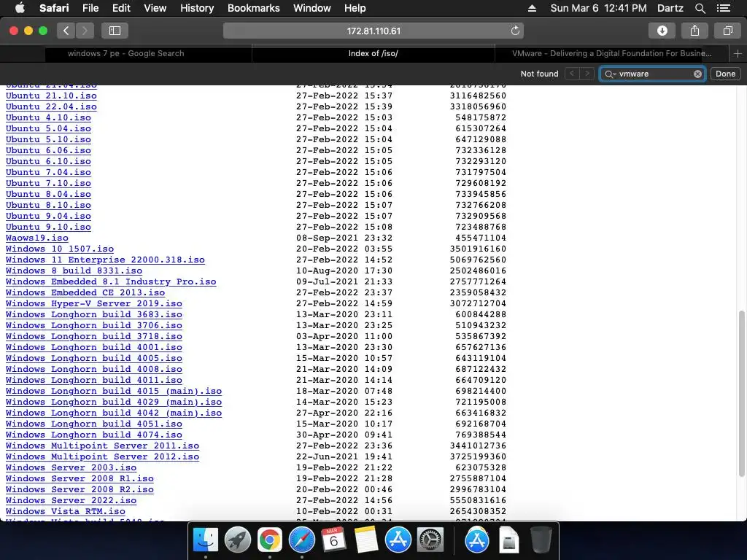Open Windows Vista RTM.iso link
747x560 pixels.
(x=65, y=511)
